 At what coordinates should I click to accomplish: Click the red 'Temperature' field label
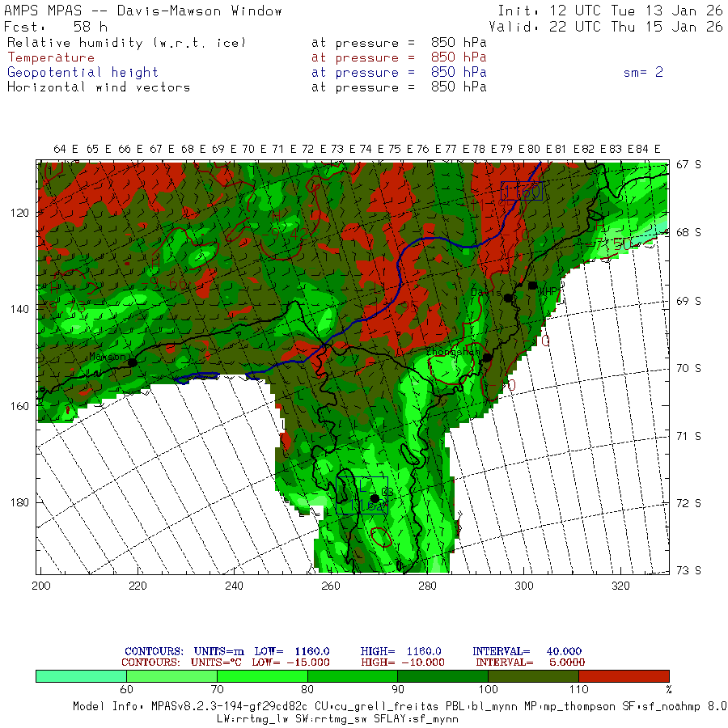pos(51,57)
